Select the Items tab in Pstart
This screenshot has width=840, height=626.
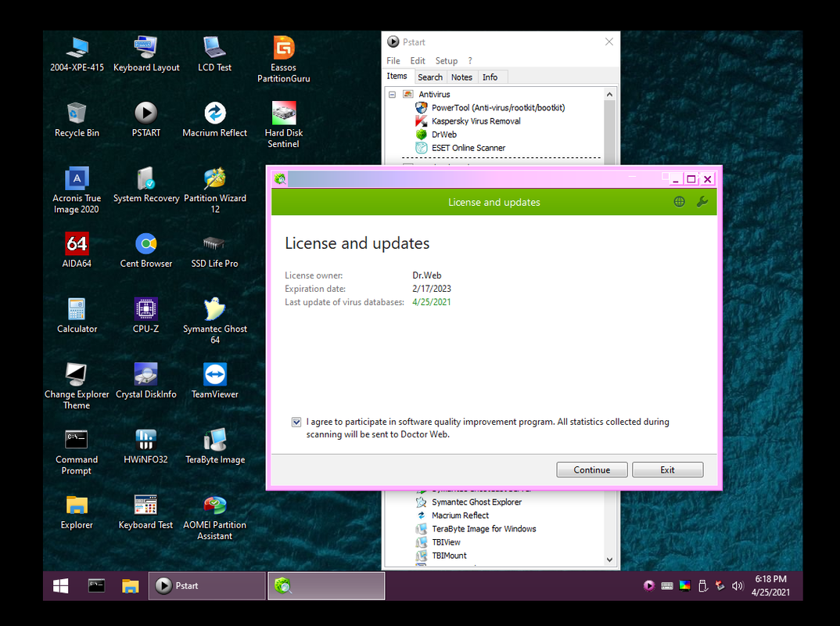click(397, 76)
